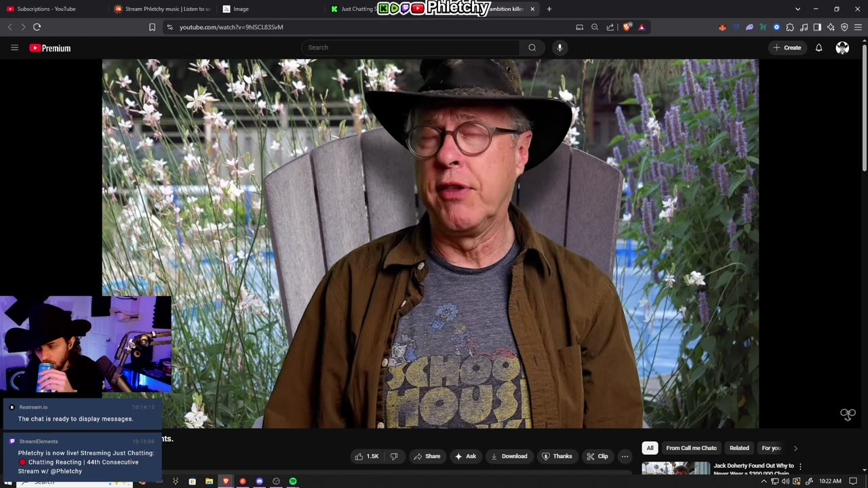Dislike the video with thumbs-down
868x488 pixels.
[394, 456]
